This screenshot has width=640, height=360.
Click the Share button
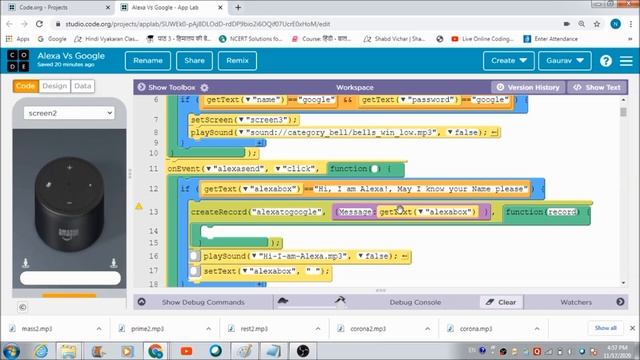tap(194, 61)
